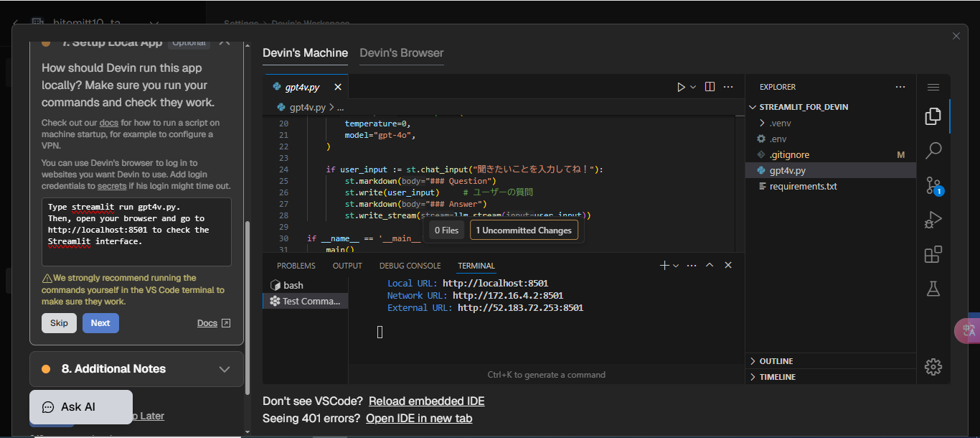Image resolution: width=980 pixels, height=438 pixels.
Task: Switch to the OUTPUT panel tab
Action: [347, 266]
